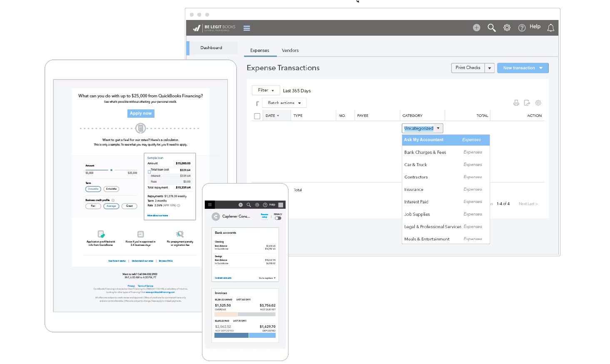This screenshot has height=364, width=610.
Task: Click the Apply now button on the tablet
Action: (x=141, y=113)
